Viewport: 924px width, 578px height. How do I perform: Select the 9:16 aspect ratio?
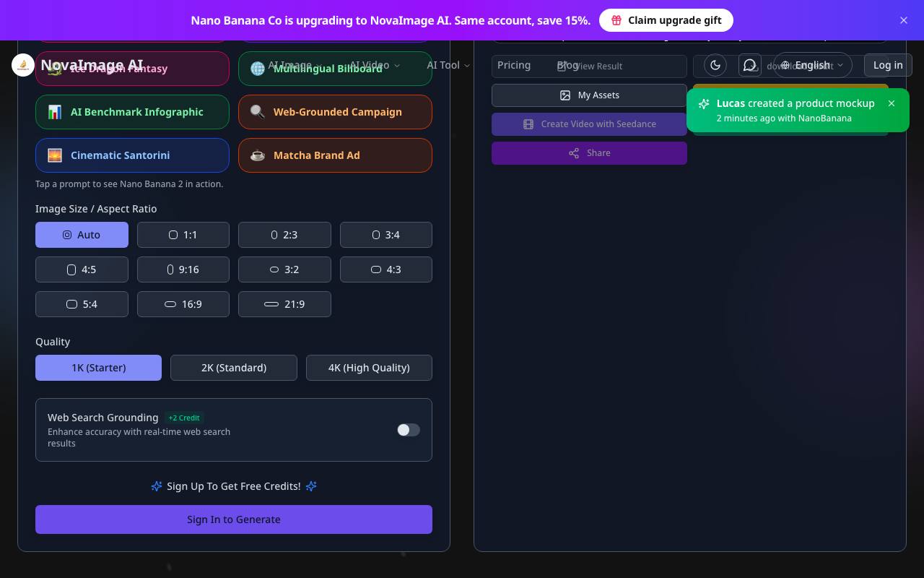coord(183,269)
